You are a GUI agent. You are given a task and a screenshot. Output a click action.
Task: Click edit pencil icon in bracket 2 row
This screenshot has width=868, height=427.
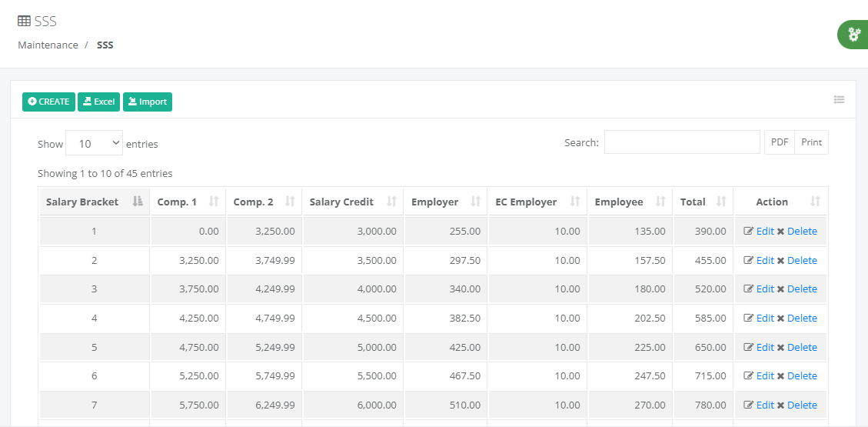point(748,260)
